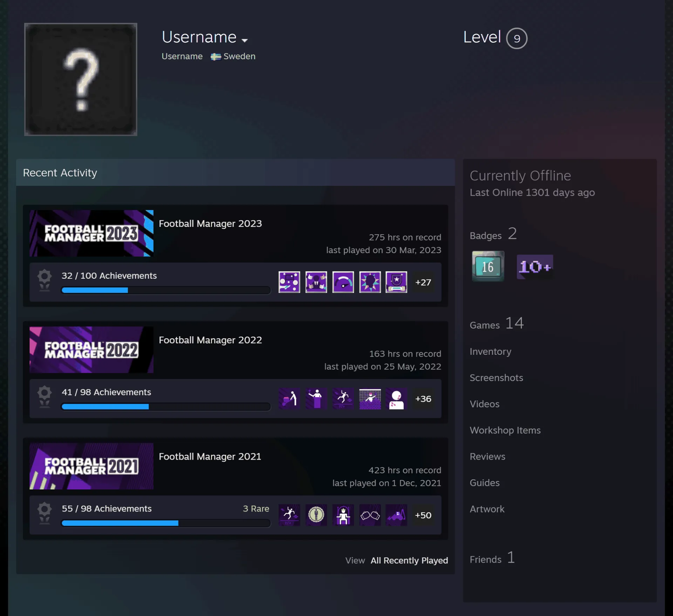This screenshot has width=673, height=616.
Task: Show +27 more Football Manager 2023 achievements
Action: pos(423,282)
